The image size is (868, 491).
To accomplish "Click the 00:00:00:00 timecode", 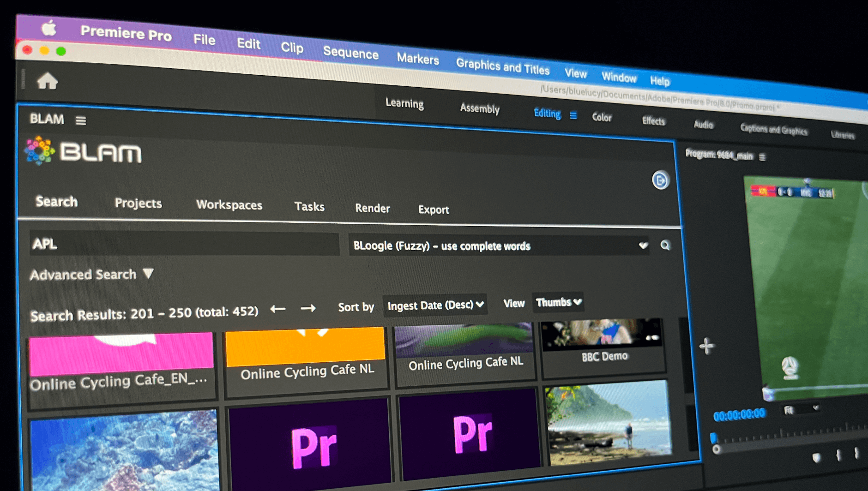I will [739, 414].
